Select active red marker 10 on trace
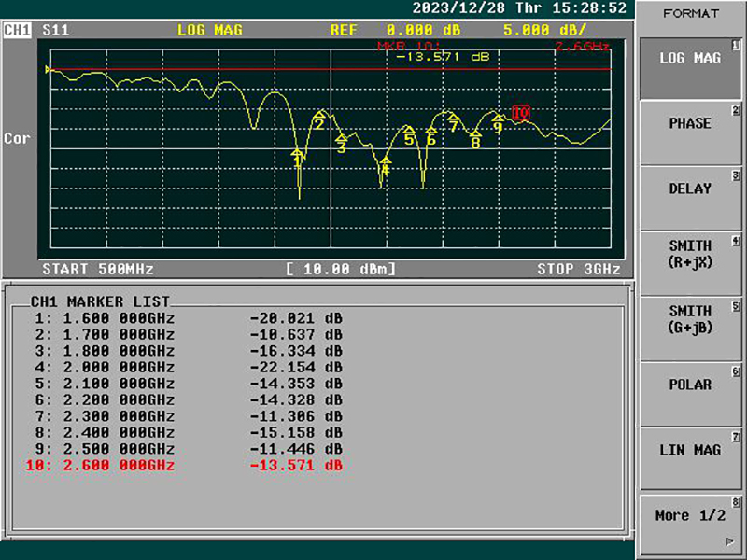Viewport: 747px width, 560px height. (x=521, y=113)
